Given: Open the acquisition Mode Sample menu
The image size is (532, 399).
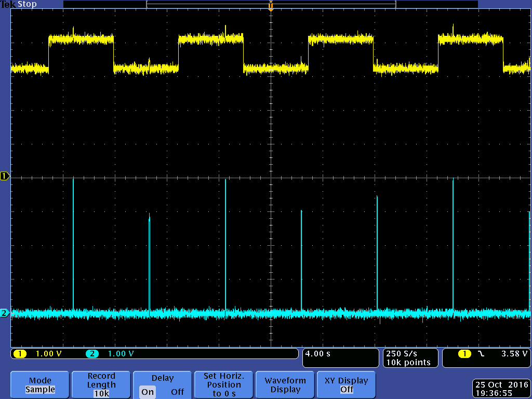Looking at the screenshot, I should (x=40, y=385).
